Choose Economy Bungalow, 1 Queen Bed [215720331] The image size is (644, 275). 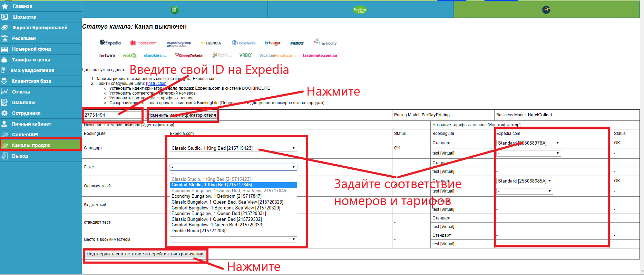233,214
